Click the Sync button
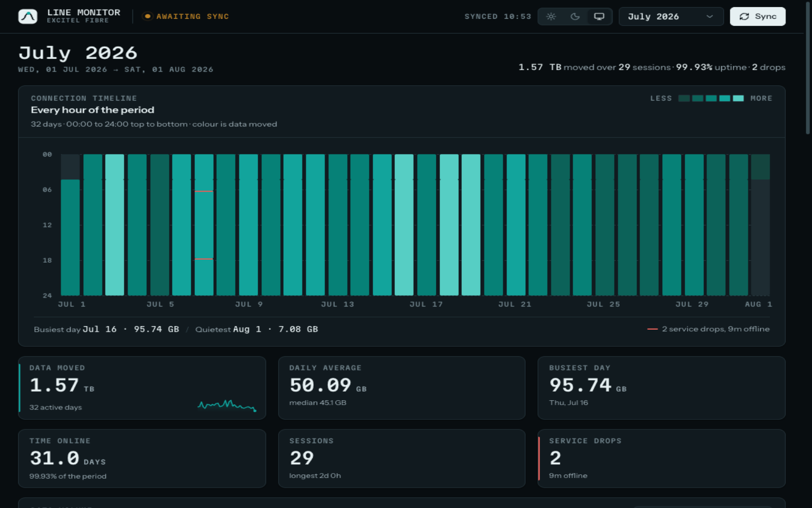 pos(758,16)
